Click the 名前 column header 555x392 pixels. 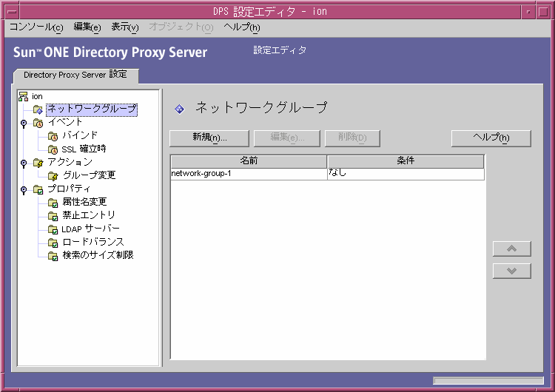click(x=249, y=161)
